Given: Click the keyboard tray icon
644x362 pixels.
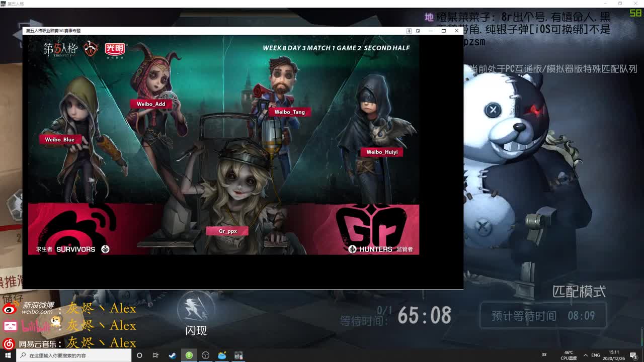Looking at the screenshot, I should click(x=544, y=355).
